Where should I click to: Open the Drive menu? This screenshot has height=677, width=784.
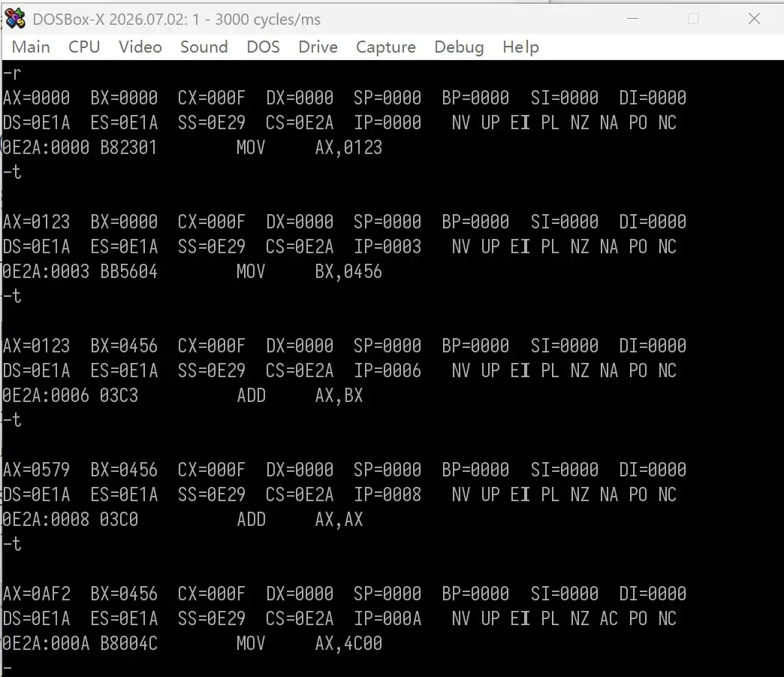pyautogui.click(x=318, y=47)
